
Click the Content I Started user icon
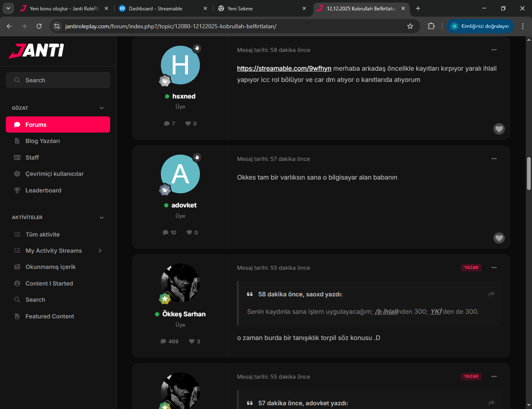tap(17, 283)
